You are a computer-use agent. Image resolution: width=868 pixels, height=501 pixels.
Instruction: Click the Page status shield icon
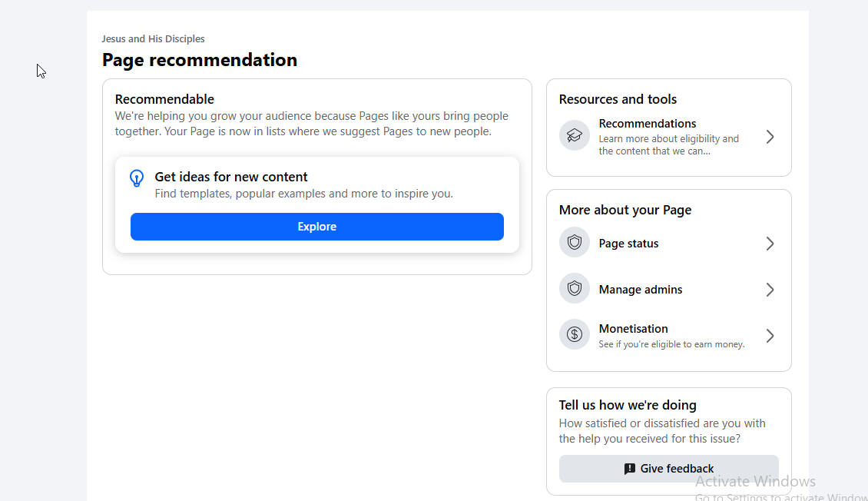(x=574, y=243)
